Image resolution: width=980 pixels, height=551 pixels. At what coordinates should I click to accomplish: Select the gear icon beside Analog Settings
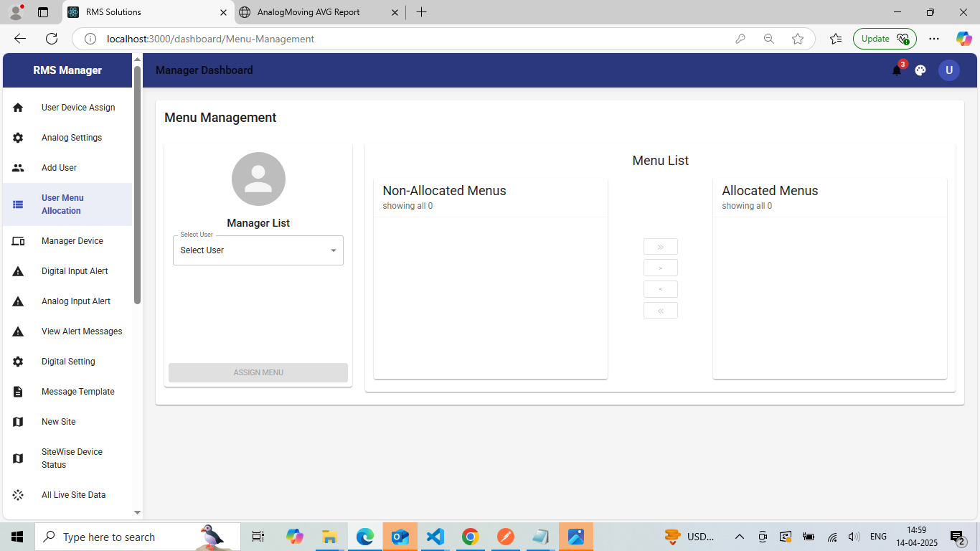18,138
